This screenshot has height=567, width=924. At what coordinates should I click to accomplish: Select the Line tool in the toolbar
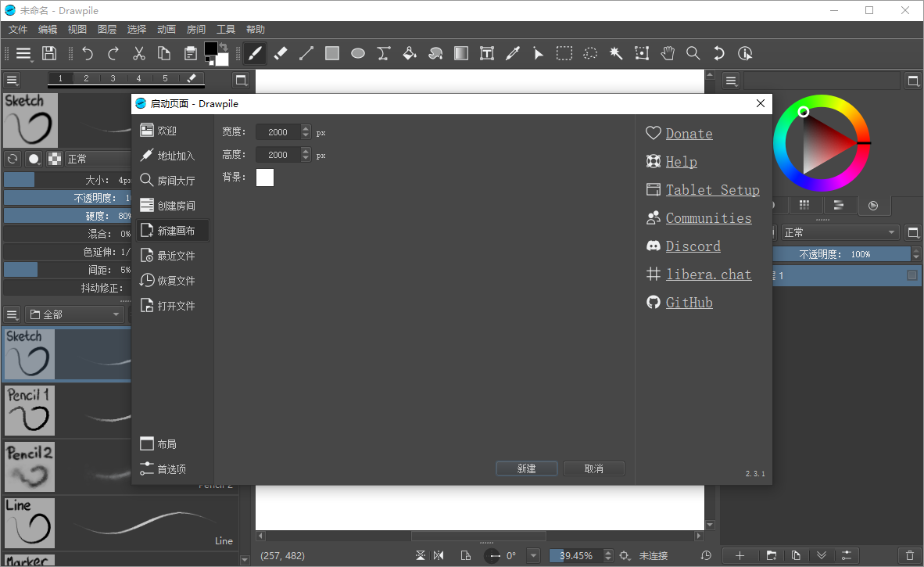[306, 54]
